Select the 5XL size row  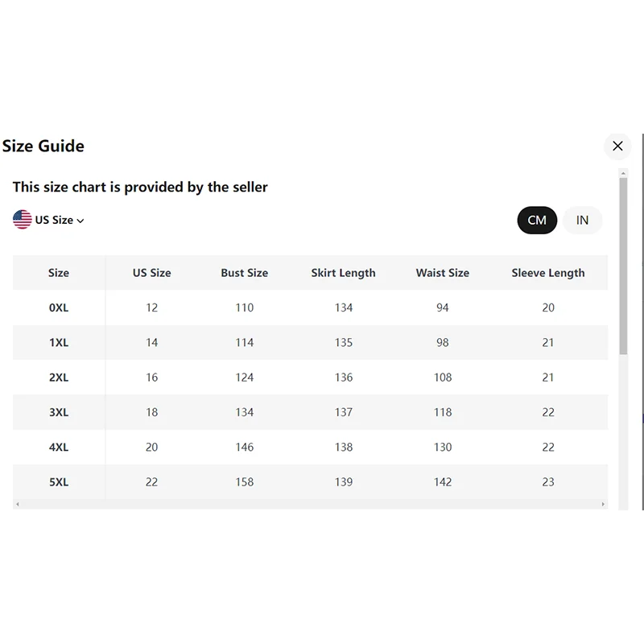click(x=59, y=482)
